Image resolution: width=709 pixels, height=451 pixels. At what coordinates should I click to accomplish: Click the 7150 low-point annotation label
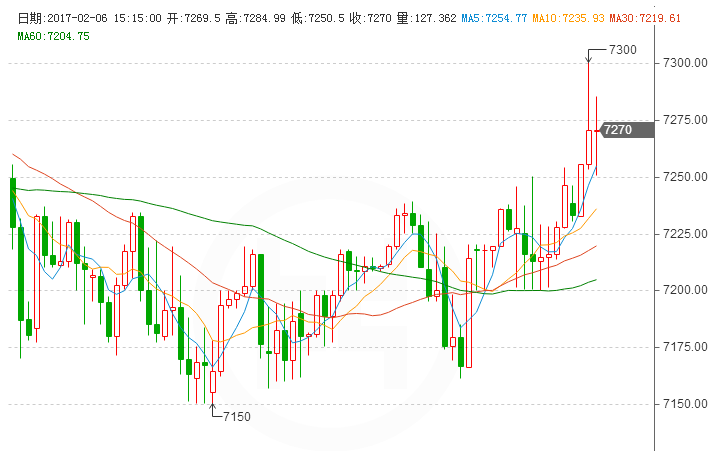(236, 417)
